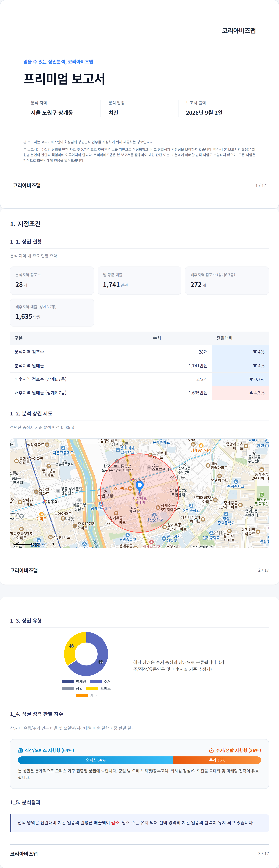Click the ▲ 4.3% change cell
The height and width of the screenshot is (868, 279).
coord(240,393)
